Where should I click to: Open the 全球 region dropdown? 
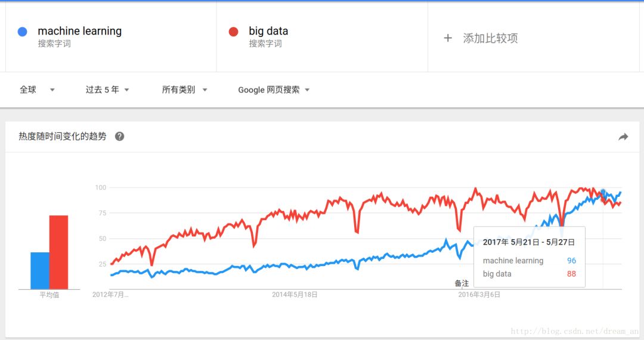click(x=37, y=90)
